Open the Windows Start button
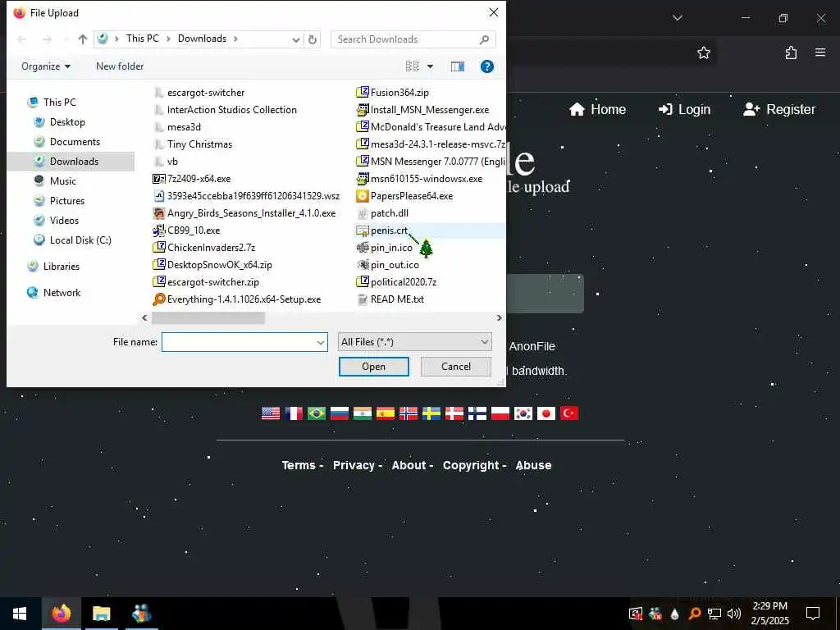Image resolution: width=840 pixels, height=630 pixels. coord(20,614)
